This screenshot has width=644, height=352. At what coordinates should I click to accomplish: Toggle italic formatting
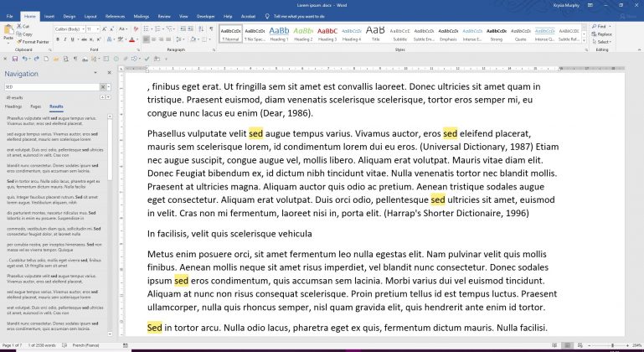coord(64,39)
